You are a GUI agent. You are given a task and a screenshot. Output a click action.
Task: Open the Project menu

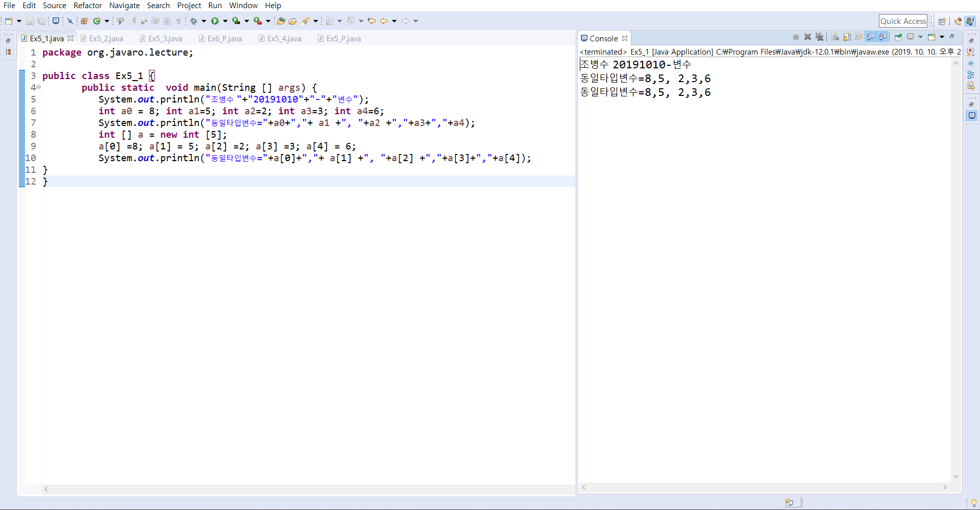point(189,5)
